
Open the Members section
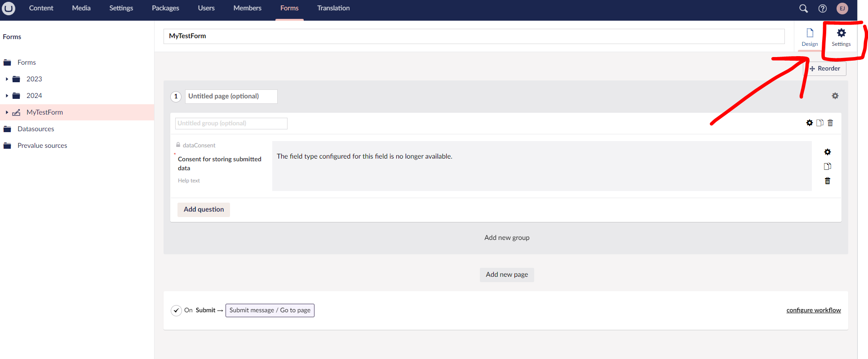point(248,8)
